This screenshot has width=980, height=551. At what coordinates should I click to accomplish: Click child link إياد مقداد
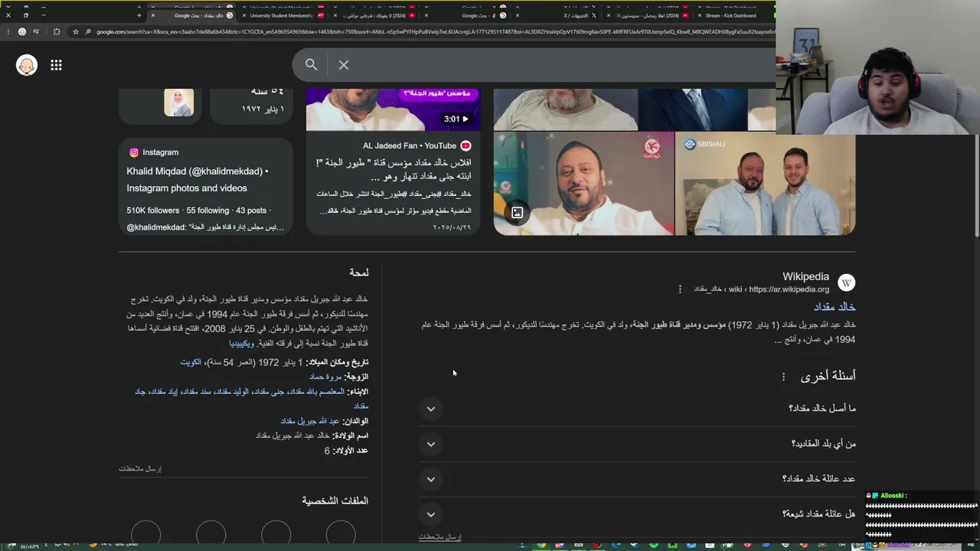coord(164,391)
